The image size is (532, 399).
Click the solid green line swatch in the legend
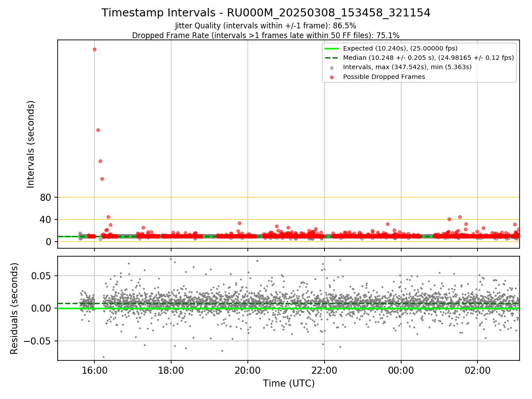coord(332,48)
